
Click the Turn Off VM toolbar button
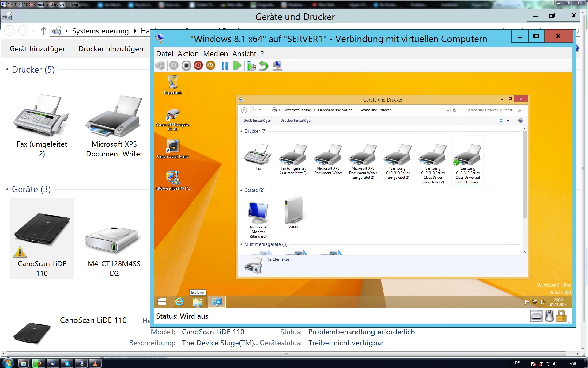pos(186,66)
